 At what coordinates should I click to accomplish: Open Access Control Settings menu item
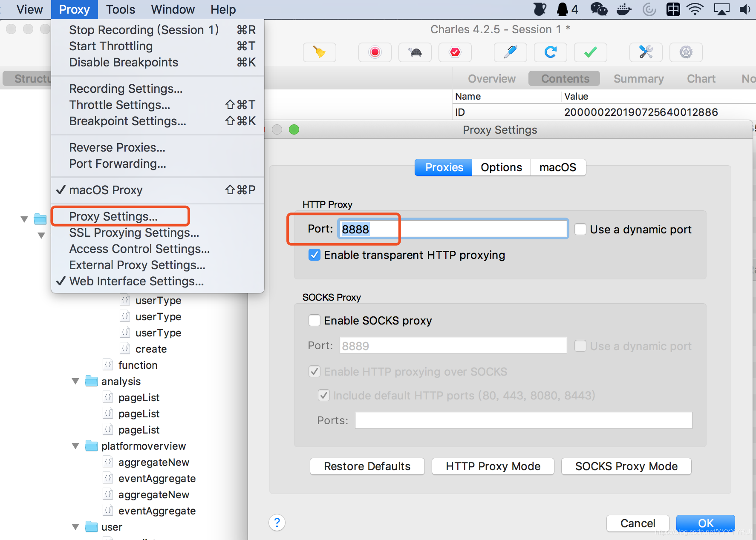(158, 249)
